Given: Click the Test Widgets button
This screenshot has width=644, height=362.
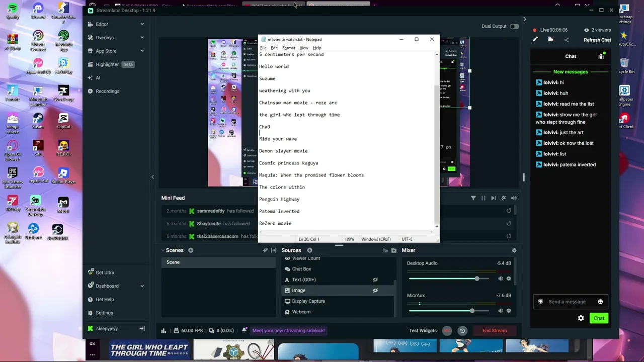Looking at the screenshot, I should [x=423, y=331].
